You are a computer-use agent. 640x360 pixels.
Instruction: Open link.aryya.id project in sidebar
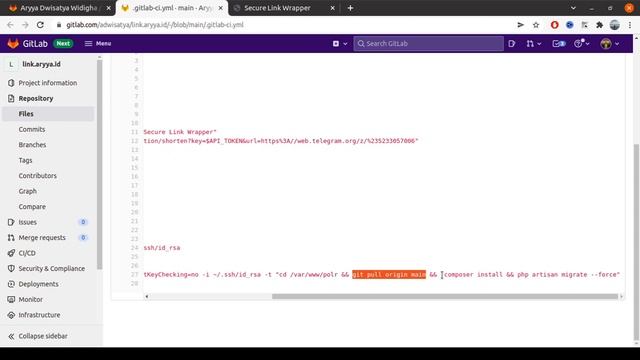[41, 64]
